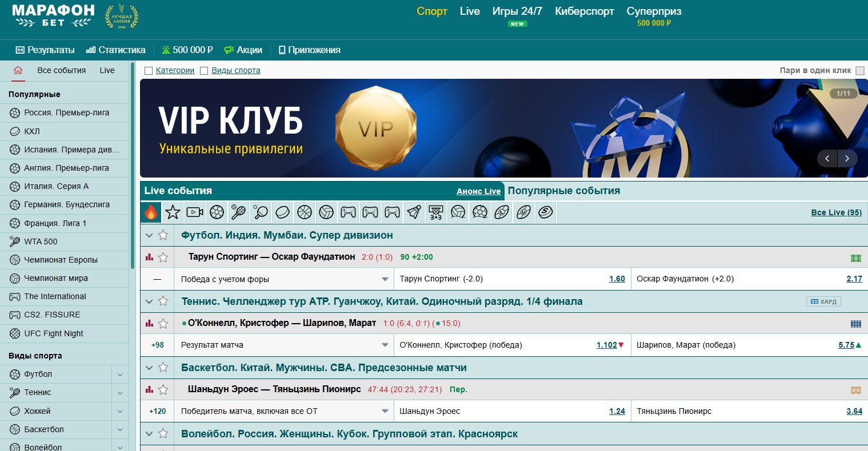Collapse the Баскетбол Китай СВА section

(x=149, y=368)
